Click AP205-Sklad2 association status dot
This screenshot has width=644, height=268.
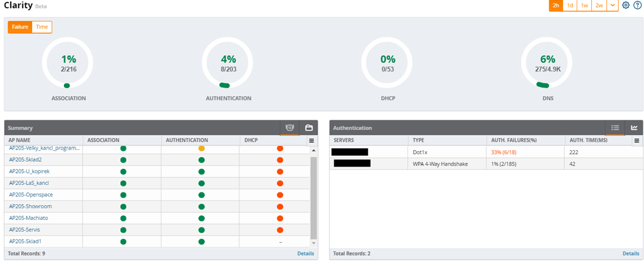tap(123, 160)
